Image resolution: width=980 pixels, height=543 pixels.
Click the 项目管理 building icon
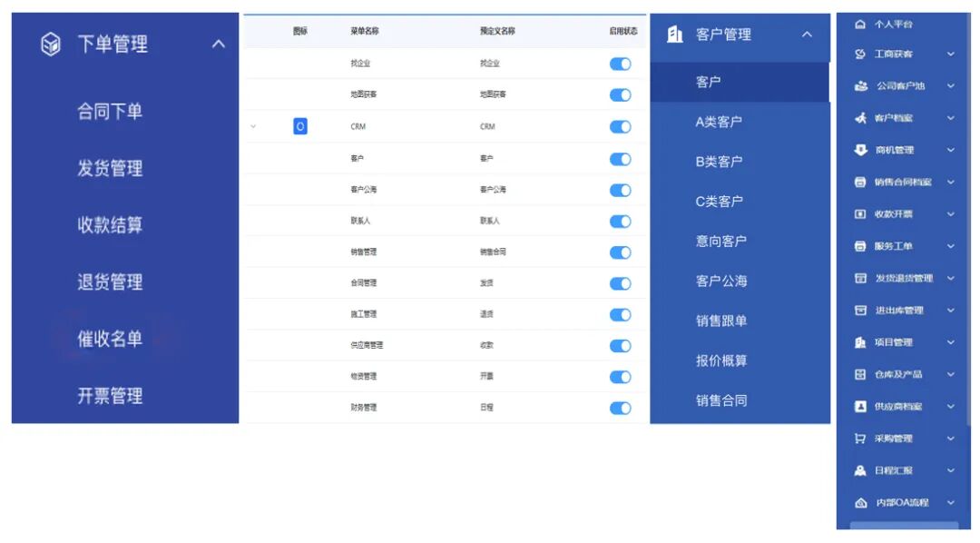click(x=860, y=342)
